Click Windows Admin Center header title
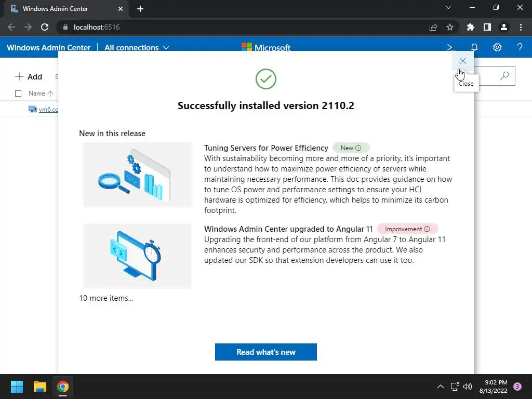Screen dimensions: 532x399 [48, 47]
